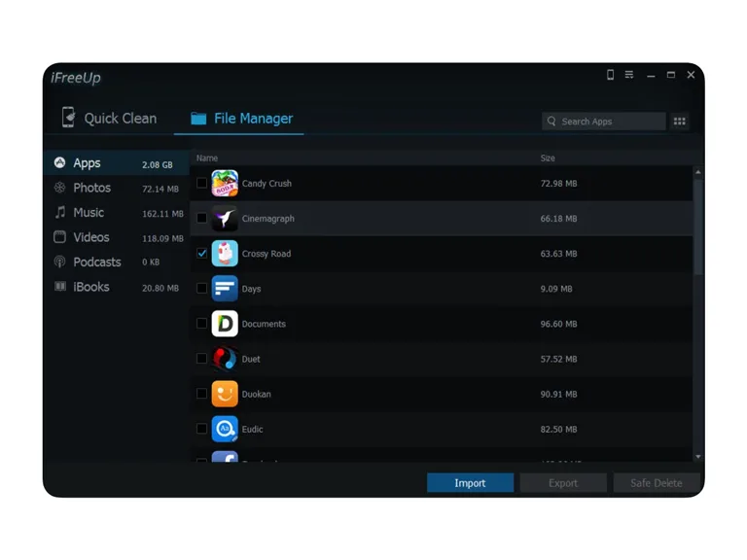Select iBooks category in sidebar
The image size is (747, 560).
pos(117,287)
